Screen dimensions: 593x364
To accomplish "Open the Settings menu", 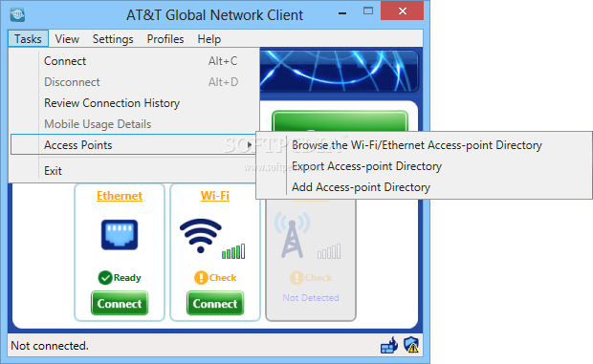I will [x=113, y=39].
